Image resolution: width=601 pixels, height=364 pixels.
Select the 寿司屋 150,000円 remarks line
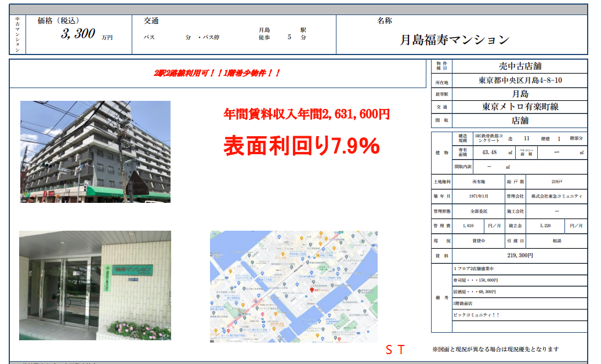pyautogui.click(x=476, y=280)
